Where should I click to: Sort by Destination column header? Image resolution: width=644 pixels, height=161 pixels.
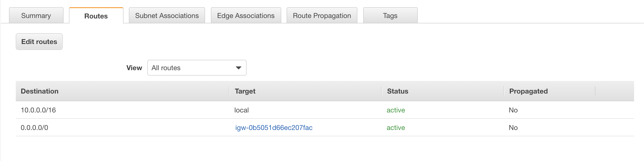pyautogui.click(x=39, y=91)
